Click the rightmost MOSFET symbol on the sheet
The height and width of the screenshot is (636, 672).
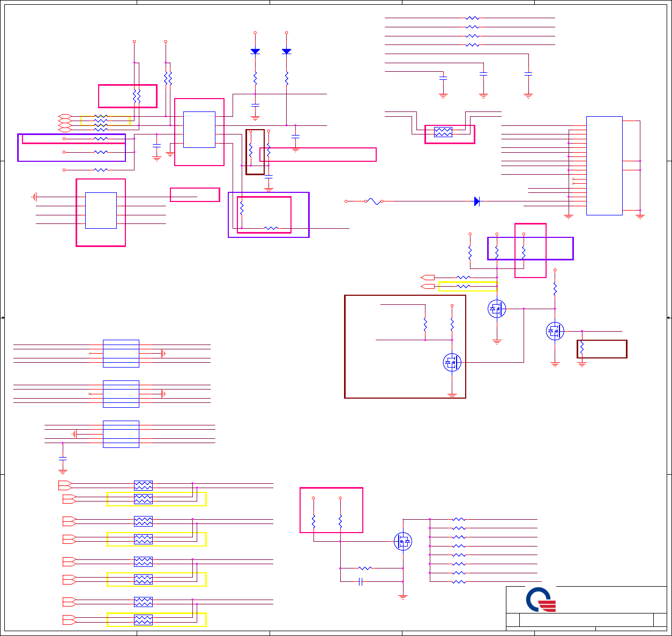tap(555, 331)
